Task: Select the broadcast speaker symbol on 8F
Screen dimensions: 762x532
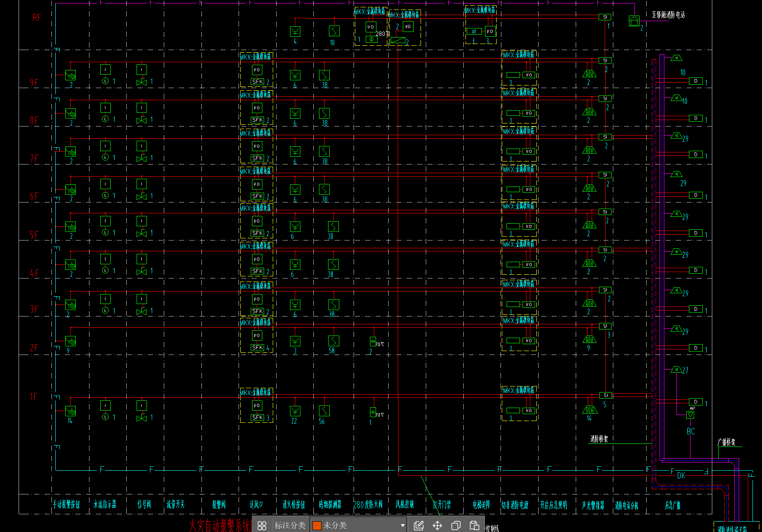Action: 676,98
